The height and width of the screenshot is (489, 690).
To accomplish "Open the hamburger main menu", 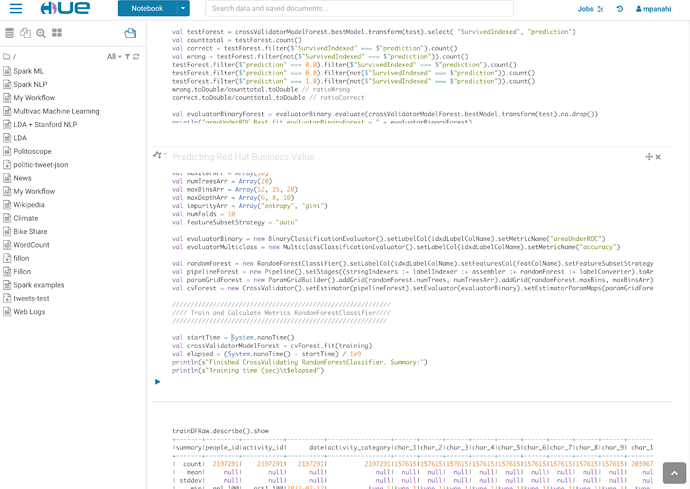I will pos(16,8).
